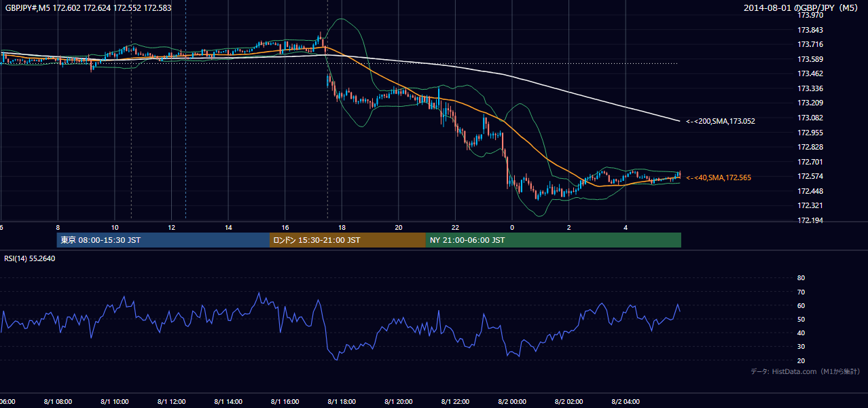Click price axis value 173.082
This screenshot has width=868, height=408.
(810, 118)
